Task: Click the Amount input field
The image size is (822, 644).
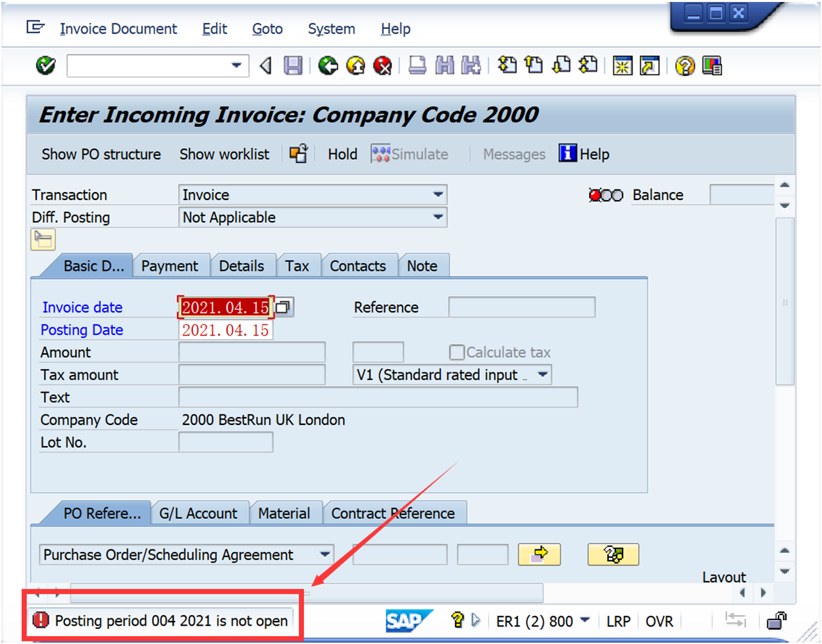Action: pyautogui.click(x=252, y=352)
